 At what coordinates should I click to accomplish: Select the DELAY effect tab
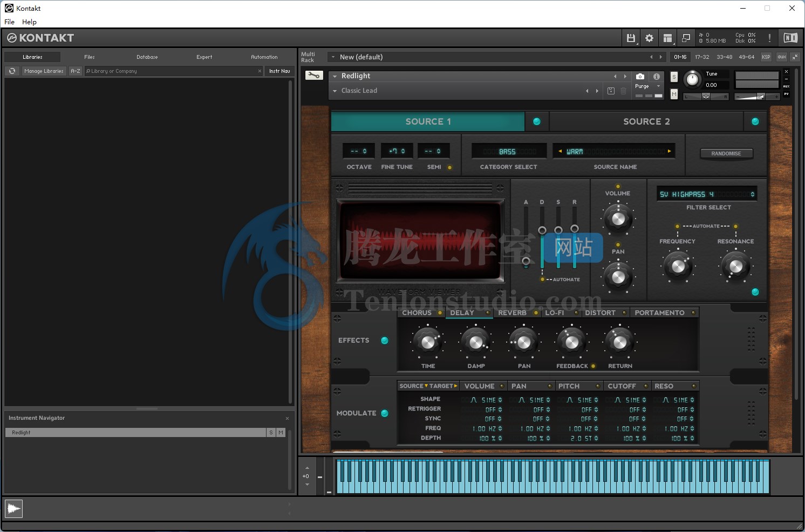(x=469, y=313)
